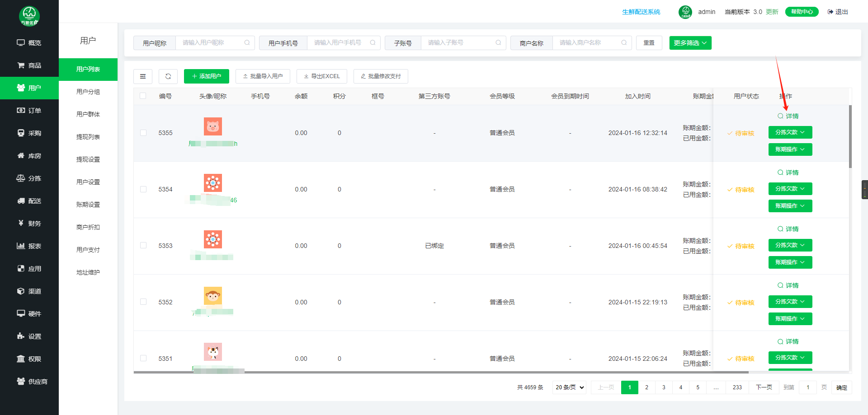The height and width of the screenshot is (415, 868).
Task: Open the 配送 (Delivery) module
Action: [29, 201]
